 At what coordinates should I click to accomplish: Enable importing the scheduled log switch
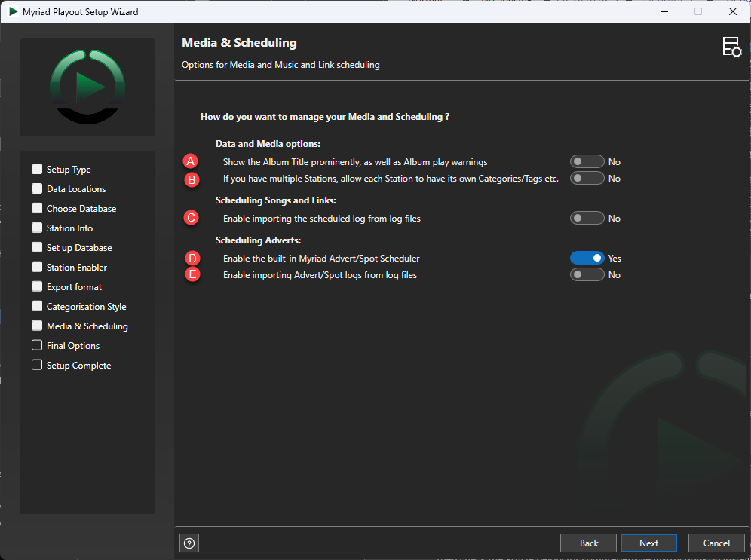587,219
